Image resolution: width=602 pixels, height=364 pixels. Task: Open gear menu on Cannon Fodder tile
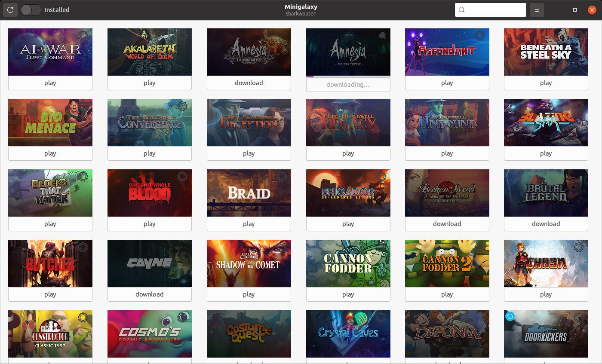pyautogui.click(x=381, y=247)
